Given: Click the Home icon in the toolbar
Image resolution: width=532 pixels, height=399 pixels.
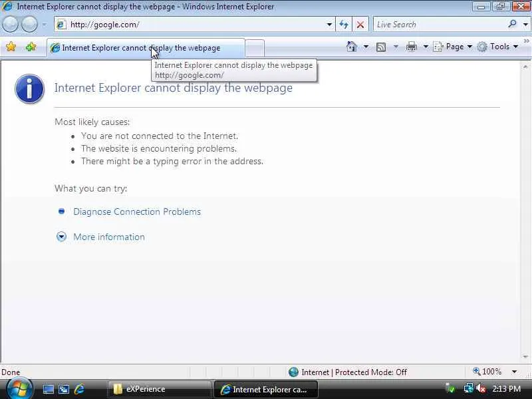Looking at the screenshot, I should click(x=352, y=47).
